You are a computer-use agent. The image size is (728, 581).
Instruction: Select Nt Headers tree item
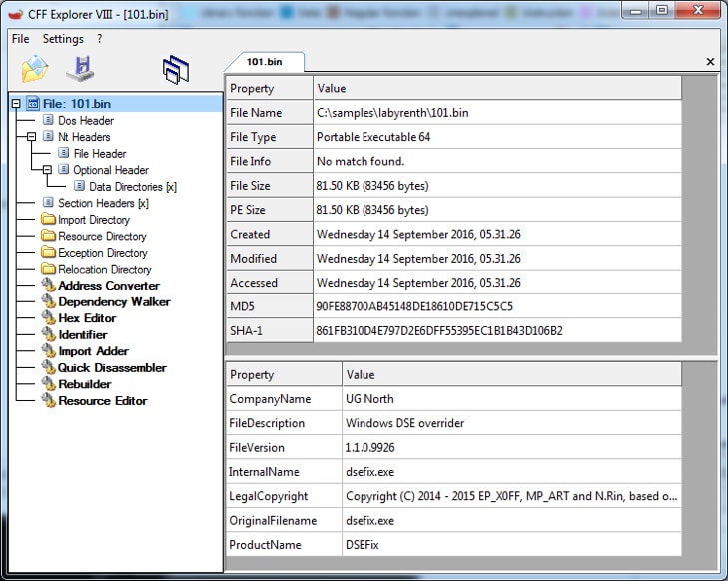(x=84, y=137)
